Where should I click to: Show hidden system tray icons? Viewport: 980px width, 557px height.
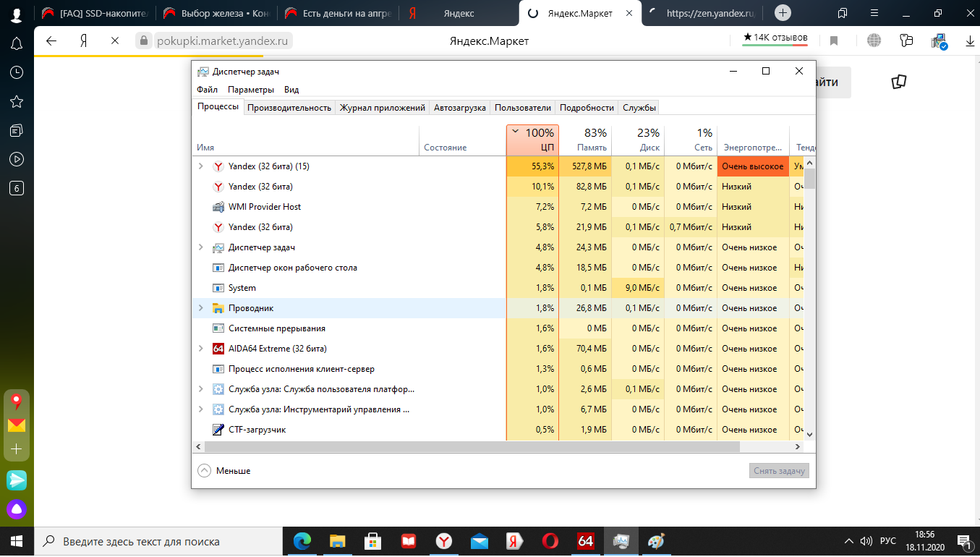[848, 541]
